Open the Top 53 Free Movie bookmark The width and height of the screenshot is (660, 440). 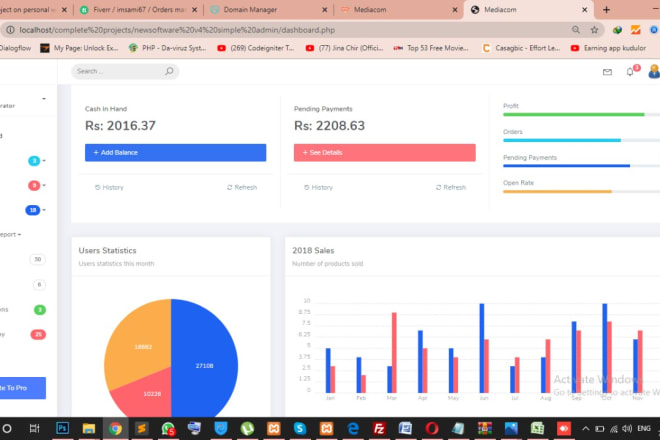tap(431, 48)
